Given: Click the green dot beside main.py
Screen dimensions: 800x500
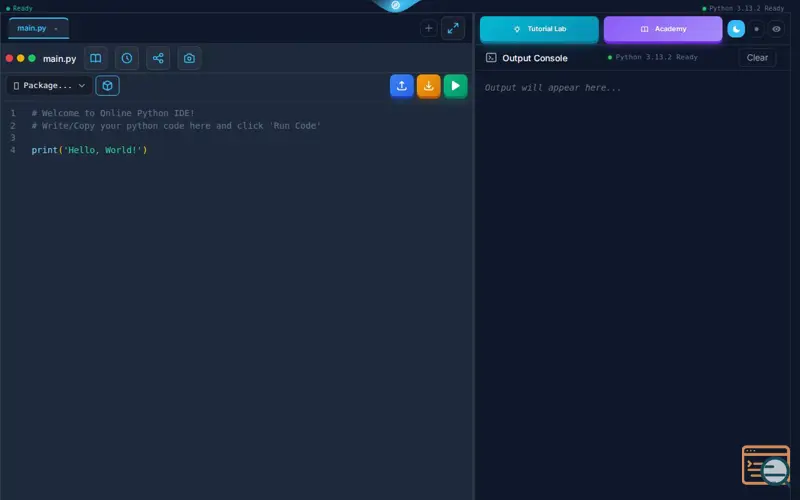Looking at the screenshot, I should (32, 58).
